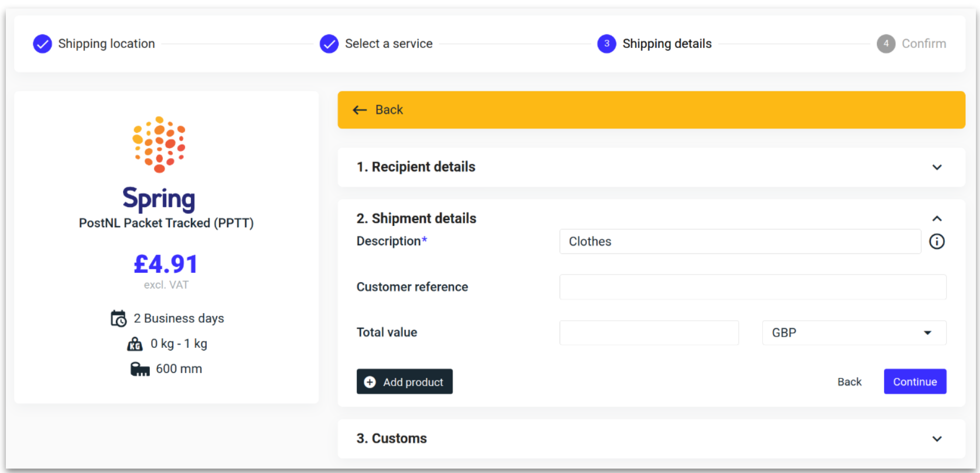
Task: Click the £4.91 price text
Action: coord(166,264)
